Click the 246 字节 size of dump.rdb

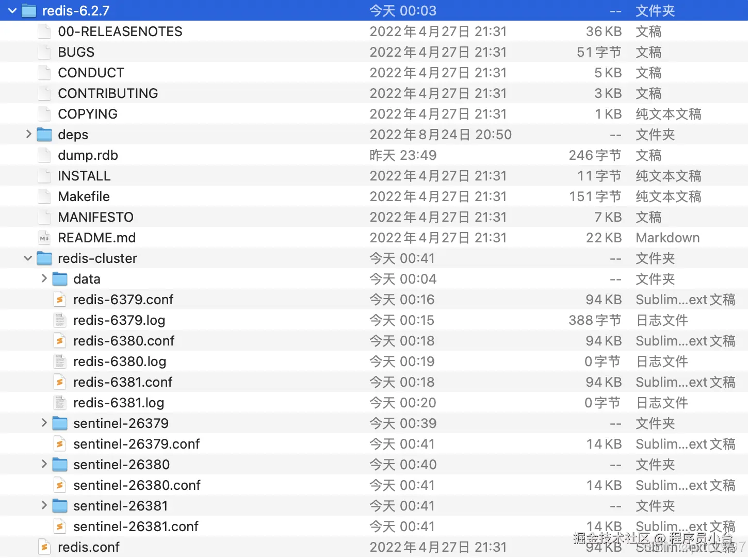595,155
